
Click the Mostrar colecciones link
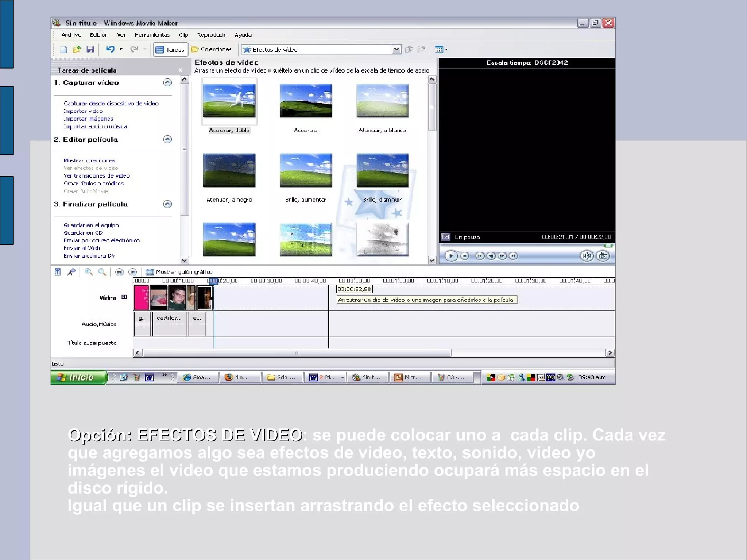click(x=89, y=161)
